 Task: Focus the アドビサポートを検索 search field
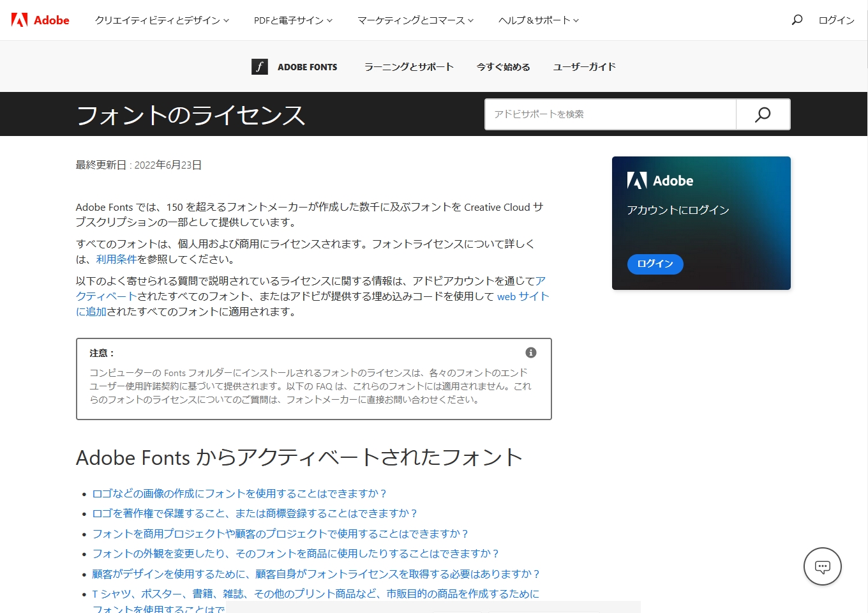pos(611,114)
